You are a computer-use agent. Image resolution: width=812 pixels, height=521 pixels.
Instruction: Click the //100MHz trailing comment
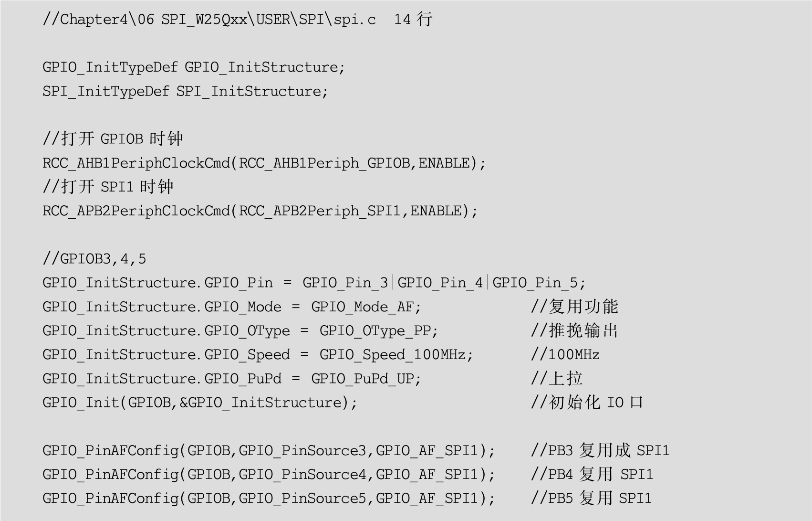click(565, 355)
